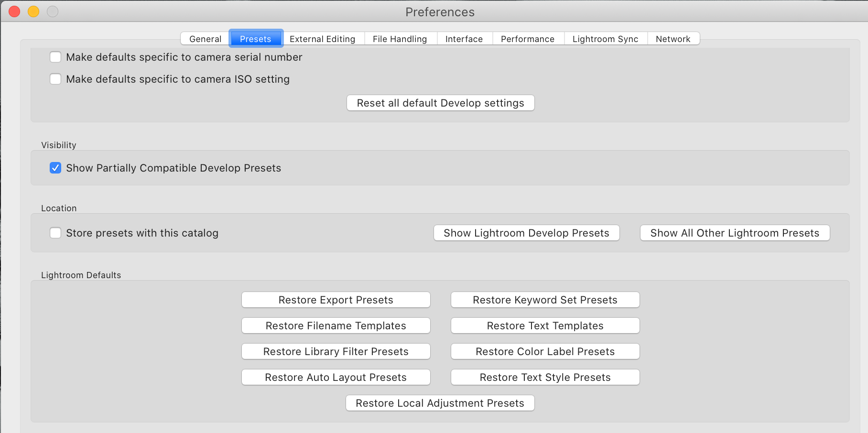
Task: Click Restore Export Presets
Action: click(x=336, y=300)
